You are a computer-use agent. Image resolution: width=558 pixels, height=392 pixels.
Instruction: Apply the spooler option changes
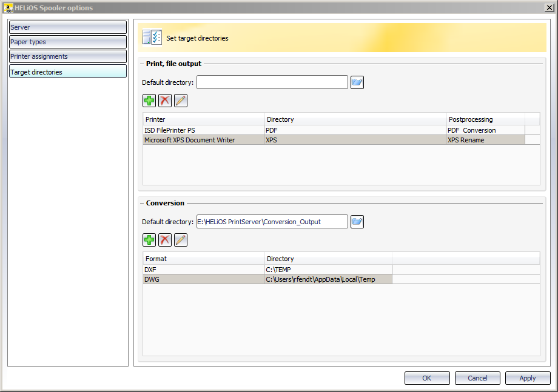(x=528, y=378)
